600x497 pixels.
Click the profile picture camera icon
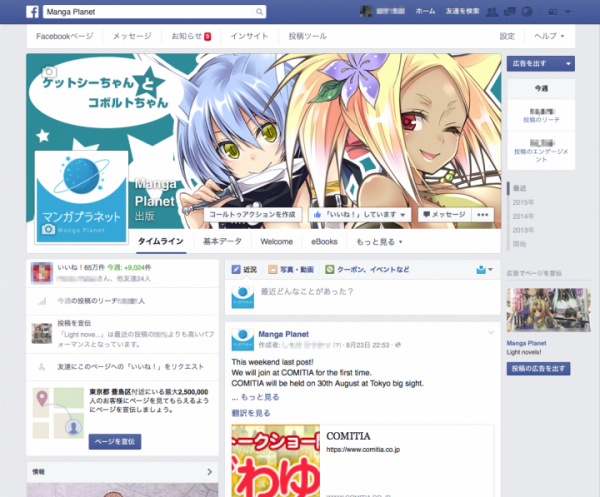(x=48, y=229)
